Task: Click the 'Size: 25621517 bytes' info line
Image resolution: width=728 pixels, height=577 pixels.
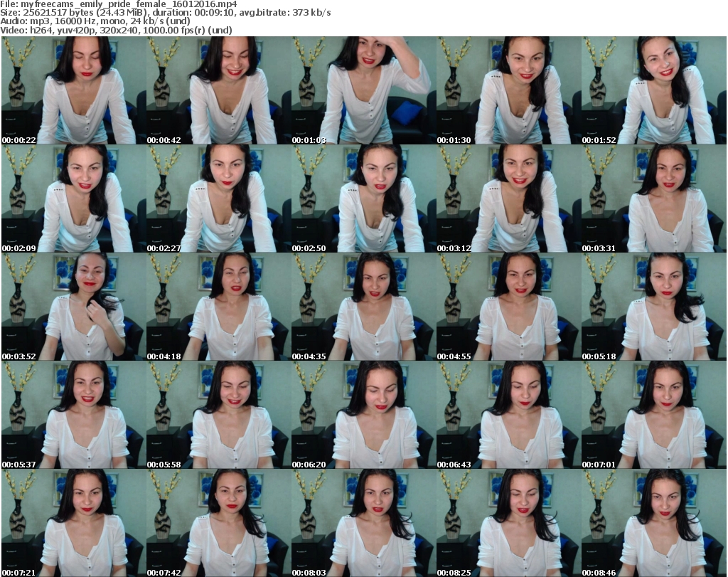Action: pyautogui.click(x=166, y=13)
